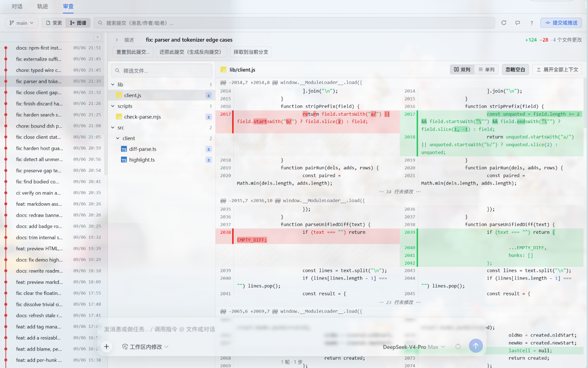The height and width of the screenshot is (368, 588).
Task: Open the main branch dropdown
Action: pos(22,23)
